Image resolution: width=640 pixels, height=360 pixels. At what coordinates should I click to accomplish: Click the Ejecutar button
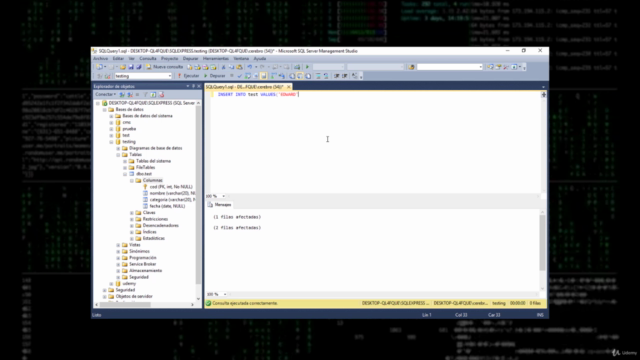coord(188,76)
